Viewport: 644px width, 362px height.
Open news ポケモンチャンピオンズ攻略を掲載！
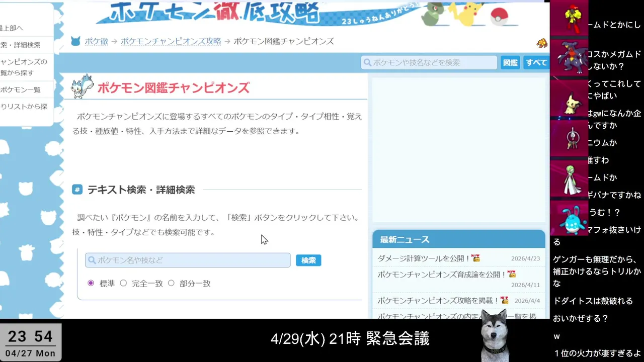tap(438, 301)
